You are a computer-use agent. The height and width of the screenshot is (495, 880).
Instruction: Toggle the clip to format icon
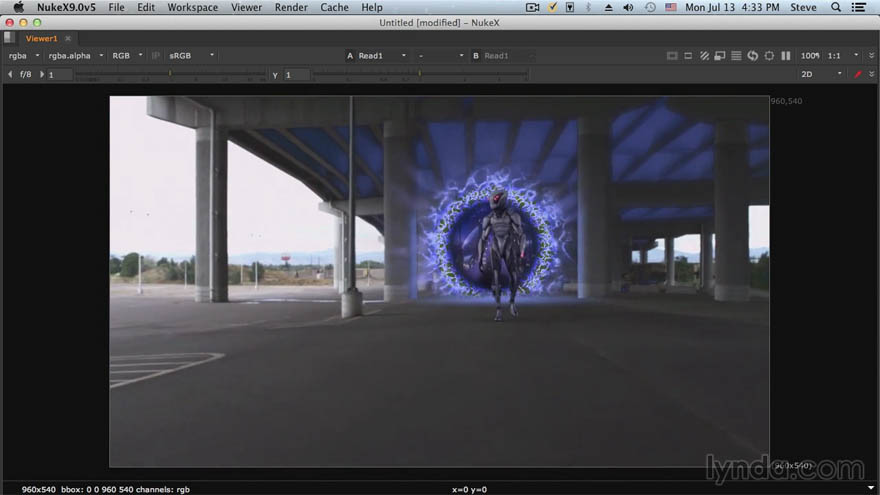pyautogui.click(x=672, y=56)
